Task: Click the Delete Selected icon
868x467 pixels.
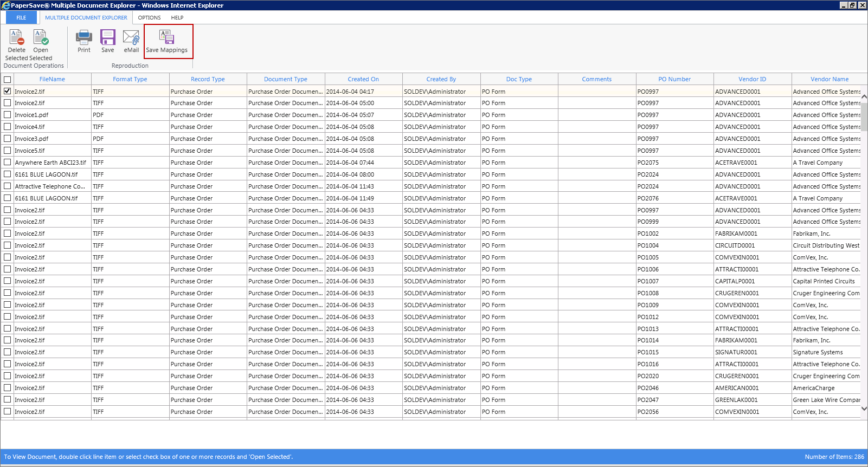Action: pos(16,38)
